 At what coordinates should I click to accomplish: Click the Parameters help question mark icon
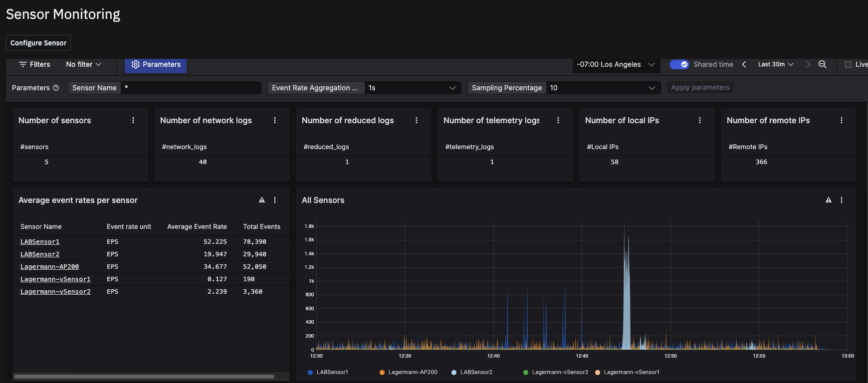point(56,88)
